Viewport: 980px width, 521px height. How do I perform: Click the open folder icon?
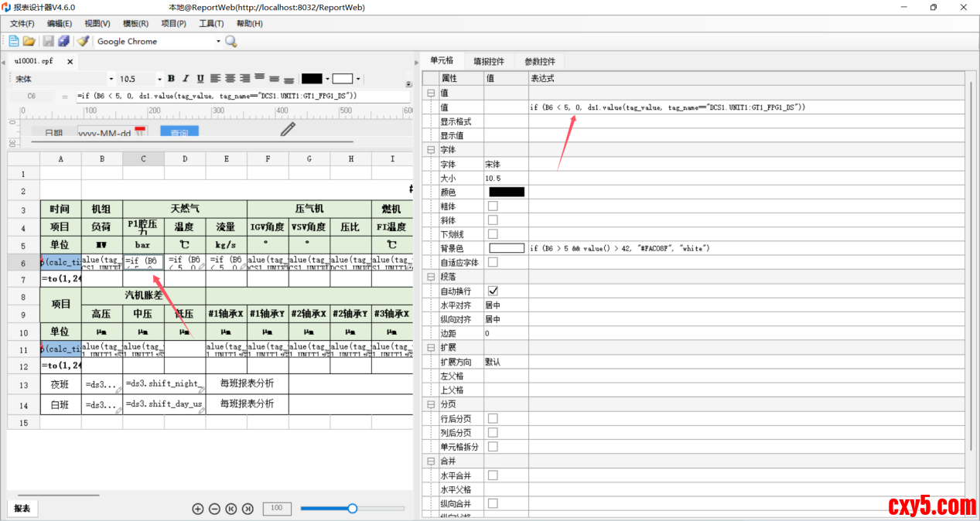click(x=29, y=41)
